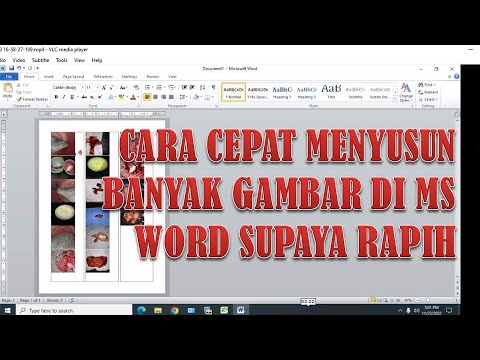Screen dimensions: 480x360
Task: Open VLC Tools menu
Action: pyautogui.click(x=62, y=60)
